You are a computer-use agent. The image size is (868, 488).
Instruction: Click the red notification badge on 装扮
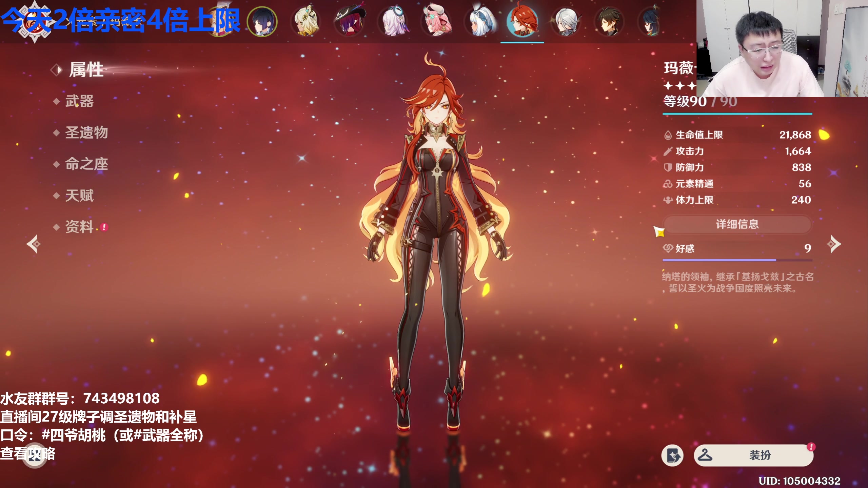[x=811, y=447]
